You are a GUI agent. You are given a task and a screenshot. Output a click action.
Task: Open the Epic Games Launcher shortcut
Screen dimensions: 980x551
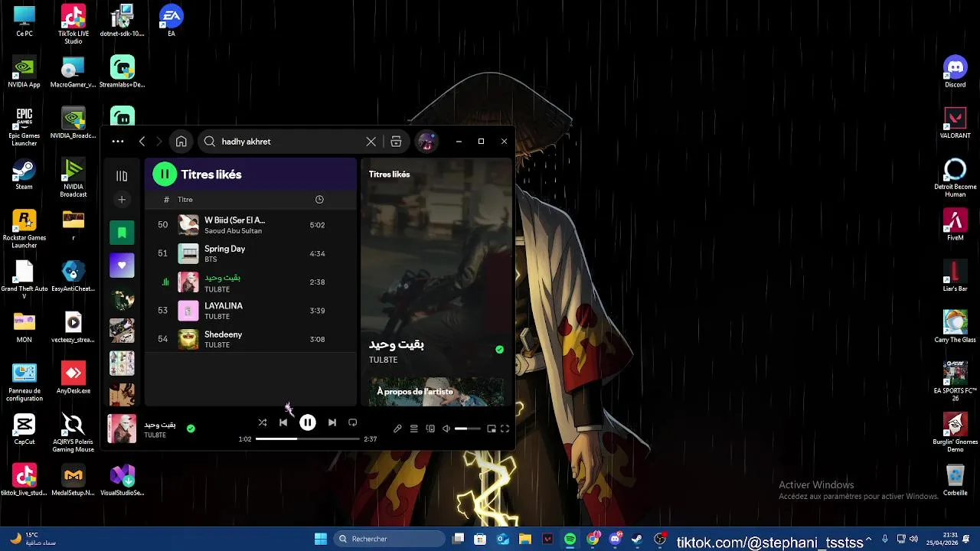24,127
